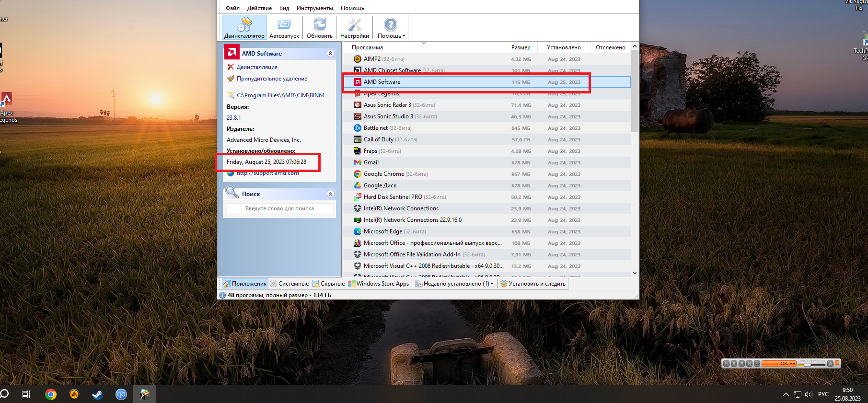Open Steam from the taskbar

coord(97,394)
